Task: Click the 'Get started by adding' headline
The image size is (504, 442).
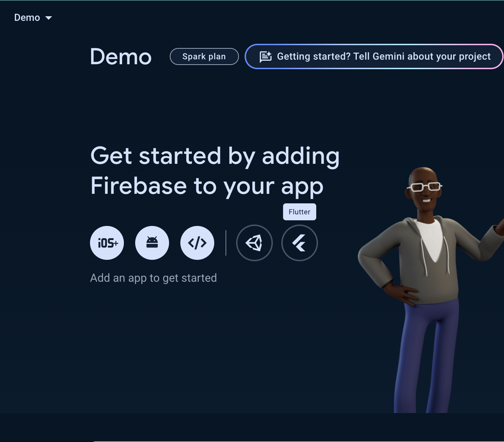Action: (215, 156)
